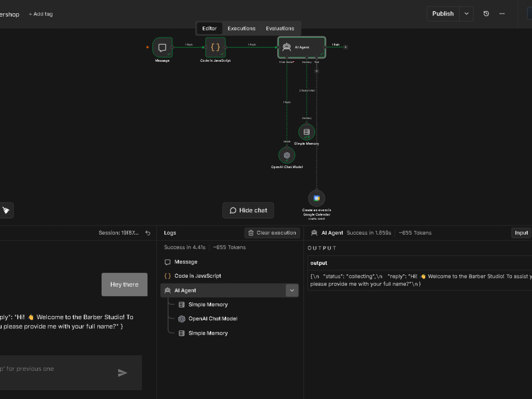Click the OUTPUT heading

[322, 248]
